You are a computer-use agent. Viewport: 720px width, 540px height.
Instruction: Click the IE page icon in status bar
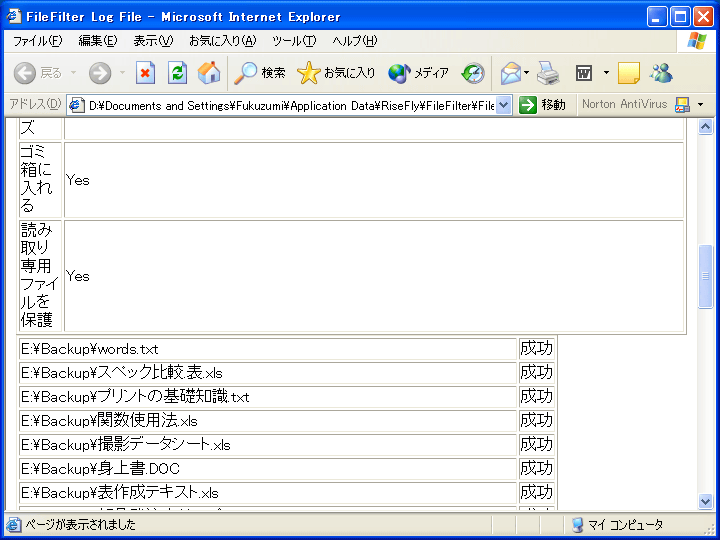pyautogui.click(x=14, y=524)
